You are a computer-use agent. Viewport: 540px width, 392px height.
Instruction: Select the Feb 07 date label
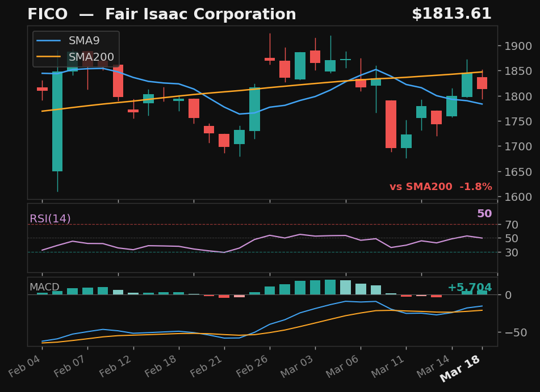click(x=70, y=366)
